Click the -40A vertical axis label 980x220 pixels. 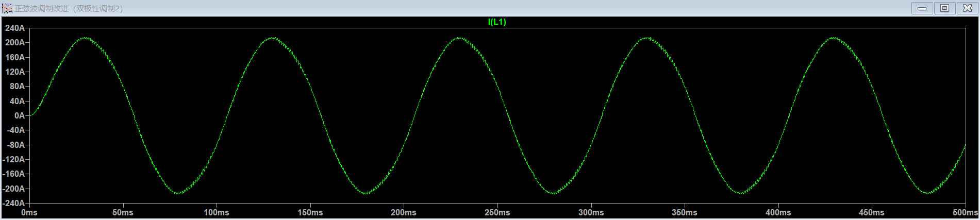tap(15, 130)
